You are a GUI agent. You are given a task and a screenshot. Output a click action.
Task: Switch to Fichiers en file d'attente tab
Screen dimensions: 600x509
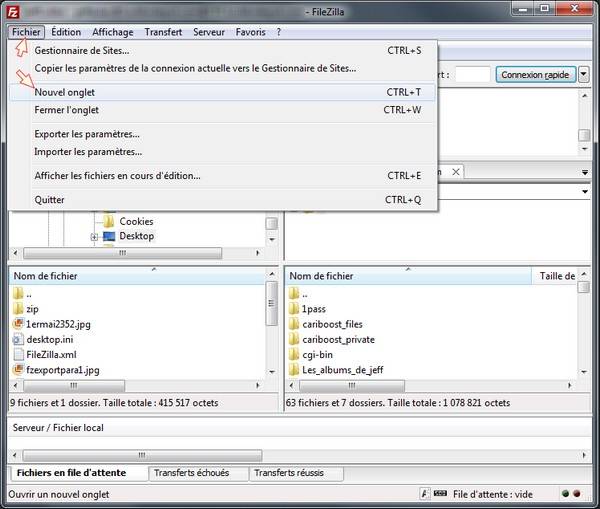point(77,473)
